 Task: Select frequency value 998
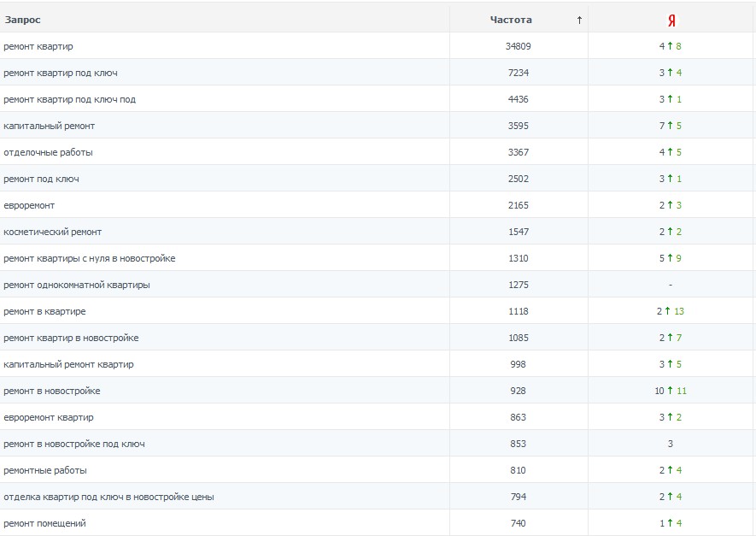(519, 365)
